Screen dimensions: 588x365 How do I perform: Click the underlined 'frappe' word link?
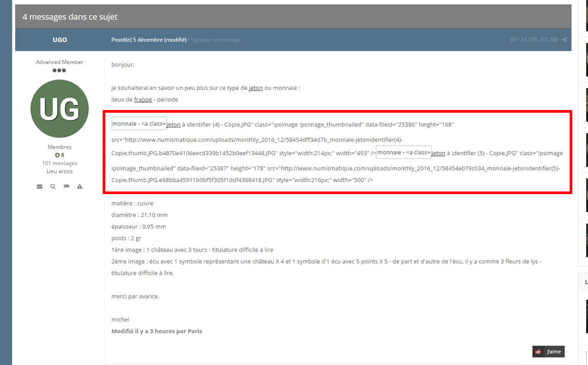[x=143, y=99]
